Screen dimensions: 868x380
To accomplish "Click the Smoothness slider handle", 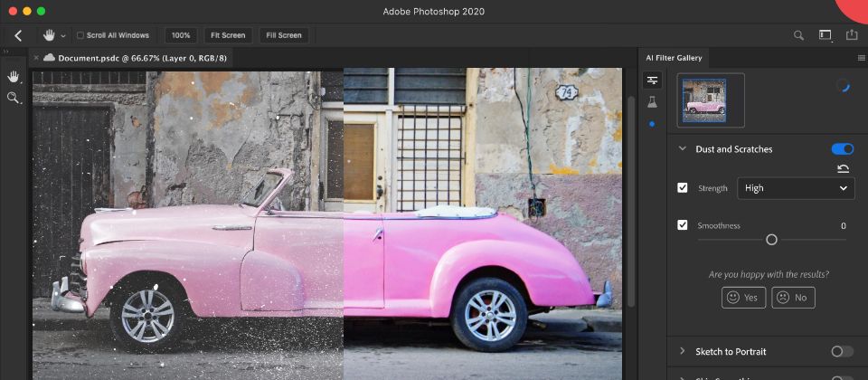I will point(771,240).
